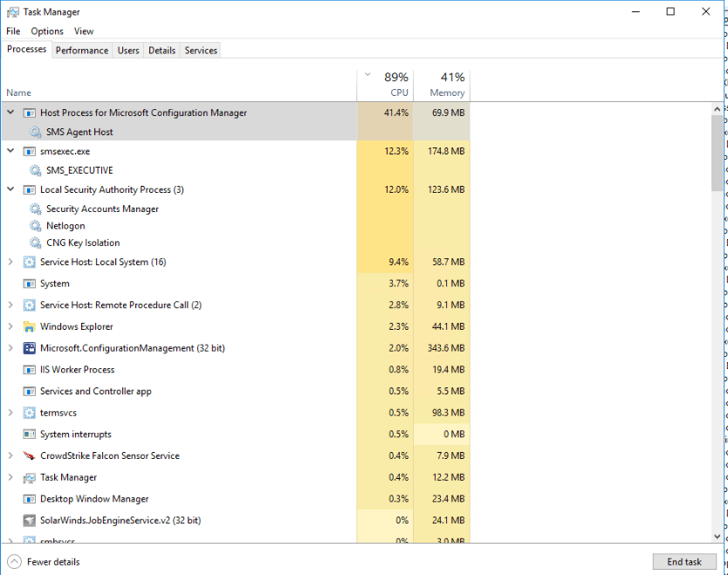Click the smsexec.exe process icon

pos(30,151)
